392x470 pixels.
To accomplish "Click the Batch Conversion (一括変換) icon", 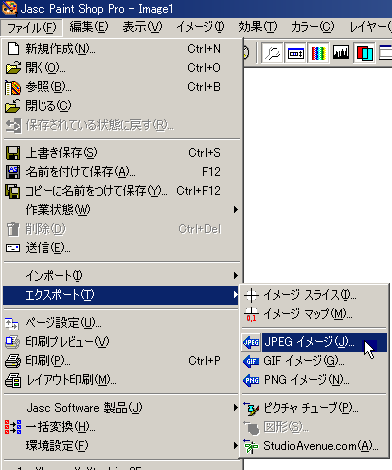I will click(x=13, y=427).
